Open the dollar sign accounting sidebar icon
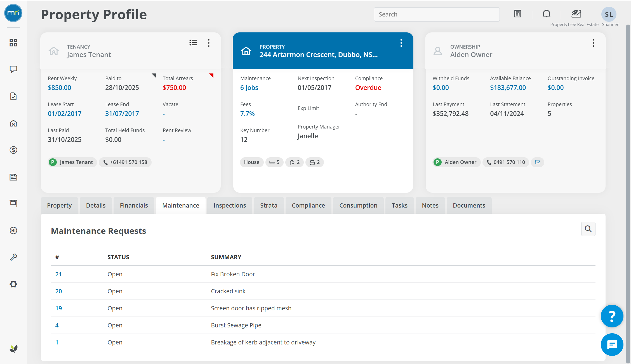 (13, 150)
